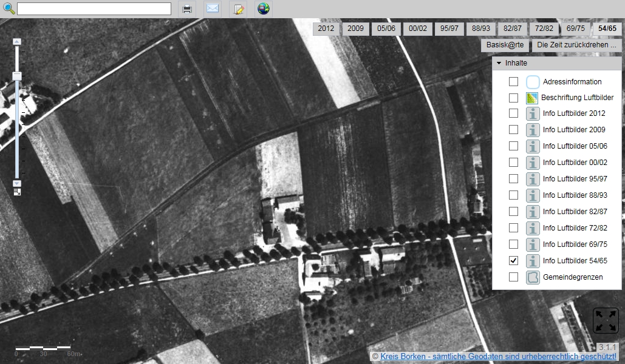
Task: Select the 69/75 imagery tab
Action: 576,29
